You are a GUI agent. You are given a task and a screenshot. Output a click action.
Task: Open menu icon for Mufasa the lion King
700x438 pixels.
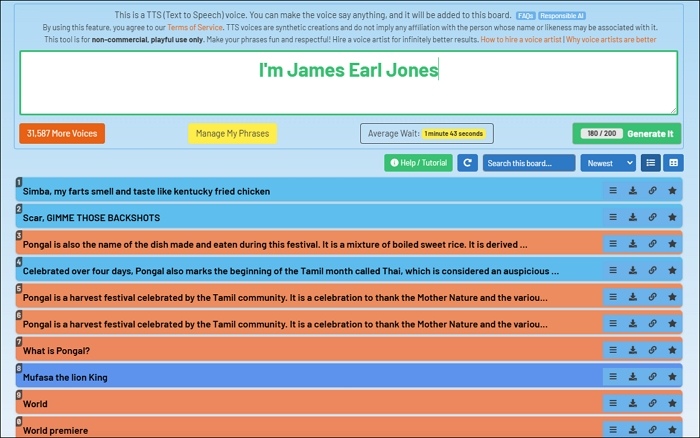click(613, 376)
